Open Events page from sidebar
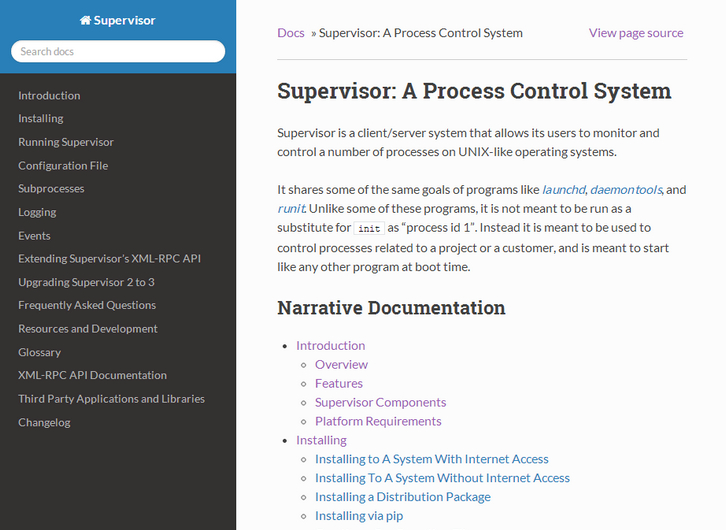 (x=34, y=236)
